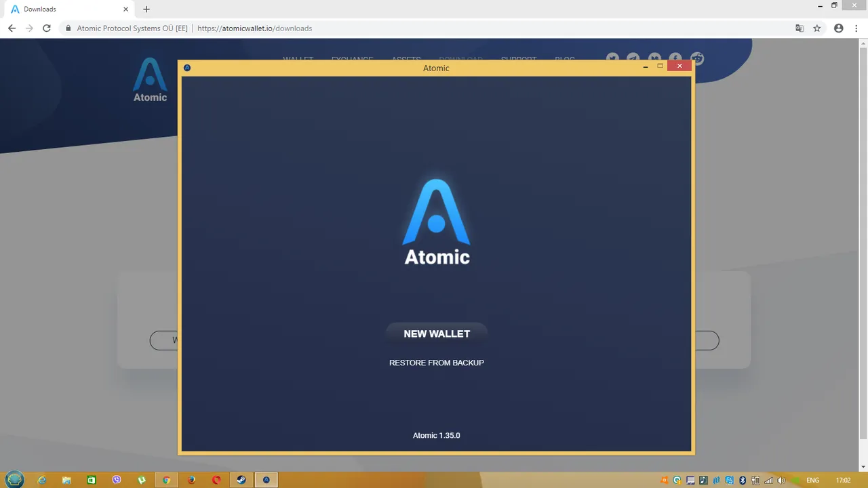Click the Atomic logo in wallet window
The width and height of the screenshot is (868, 488).
point(437,222)
